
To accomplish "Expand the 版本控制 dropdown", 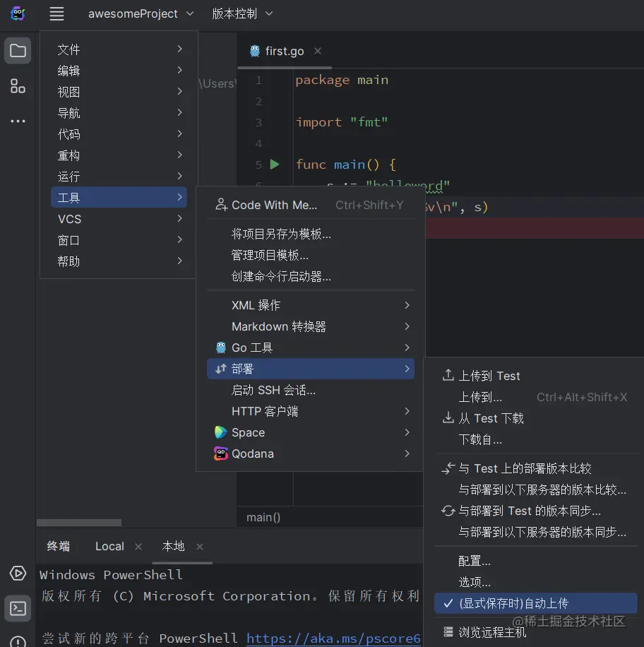I will (x=242, y=13).
